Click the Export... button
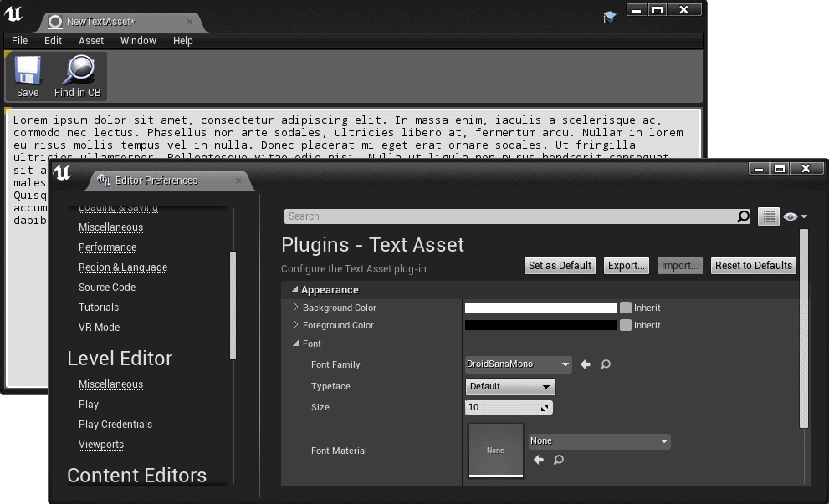829x504 pixels. coord(626,266)
